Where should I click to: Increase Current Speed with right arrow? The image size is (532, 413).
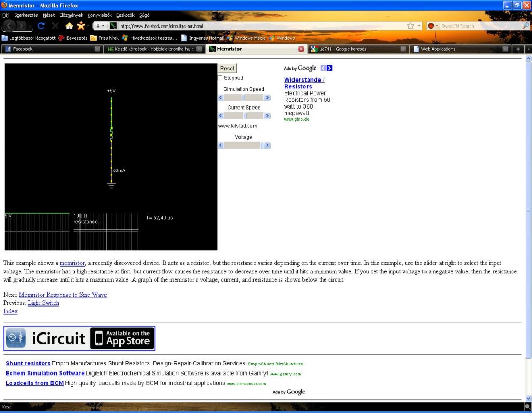(x=267, y=116)
